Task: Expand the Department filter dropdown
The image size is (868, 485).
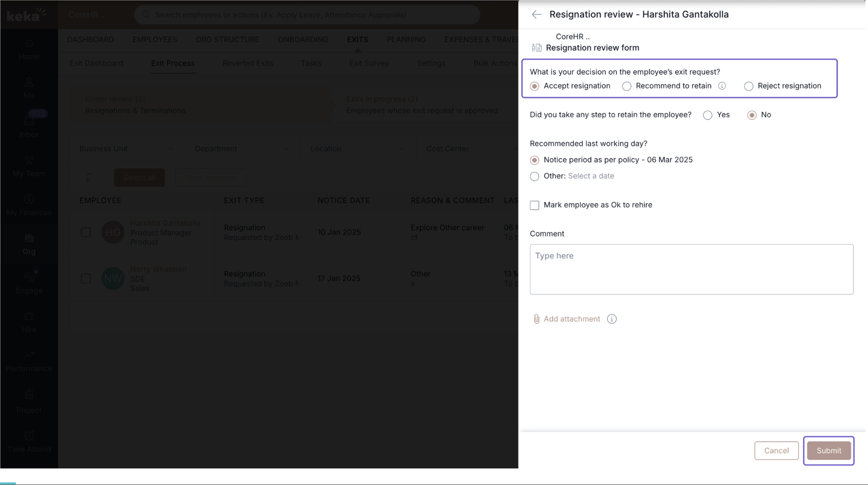Action: (242, 149)
